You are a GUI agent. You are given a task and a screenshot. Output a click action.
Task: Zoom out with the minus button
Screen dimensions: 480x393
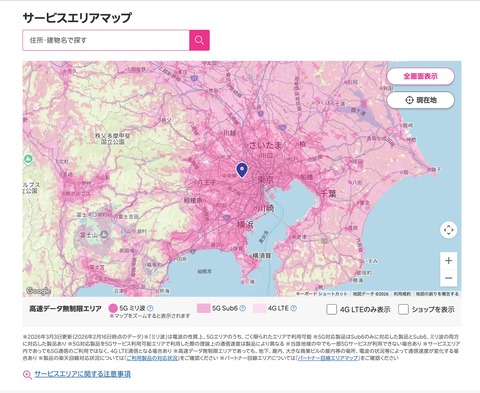[x=448, y=278]
